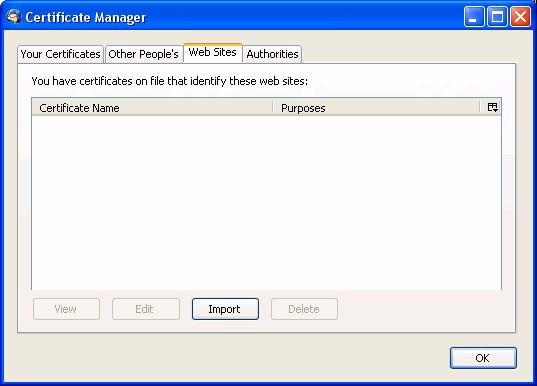
Task: Open the column picker icon in list header
Action: [x=492, y=107]
